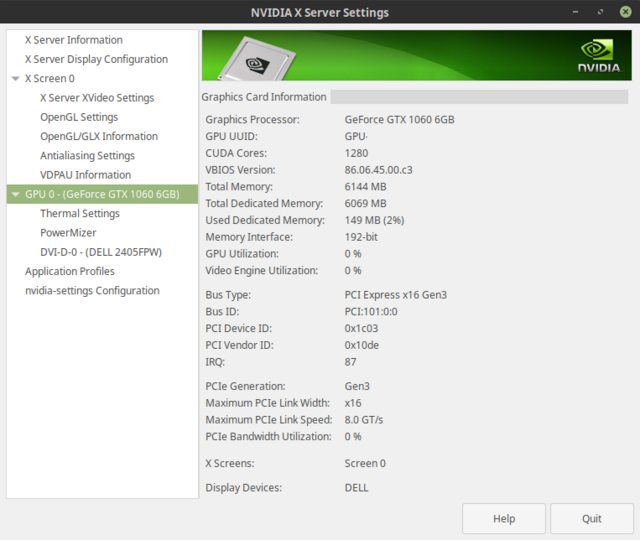Open OpenGL/GLX Information page

point(99,136)
